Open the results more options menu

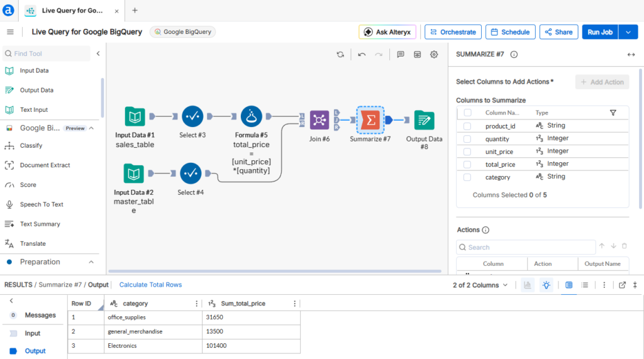(x=604, y=285)
